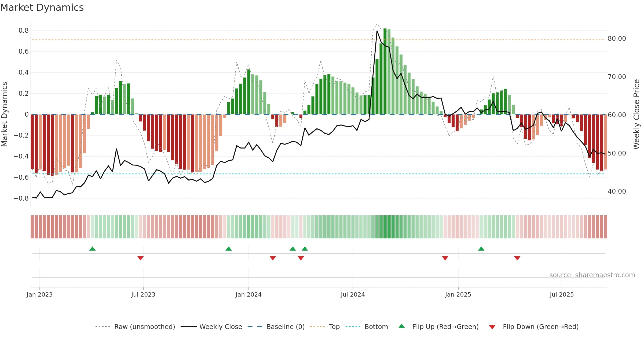Select the last red flip-down marker before Jul 2025
This screenshot has height=362, width=644.
click(x=517, y=258)
